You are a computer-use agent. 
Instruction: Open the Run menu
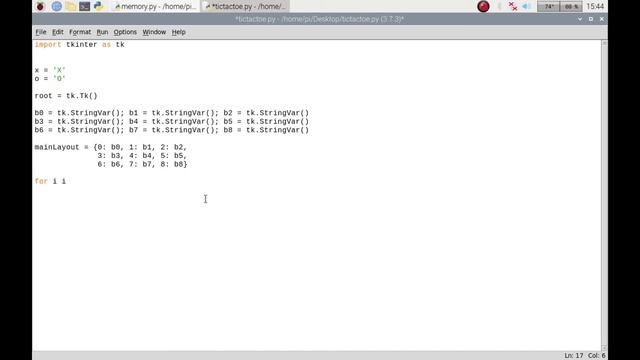[102, 32]
